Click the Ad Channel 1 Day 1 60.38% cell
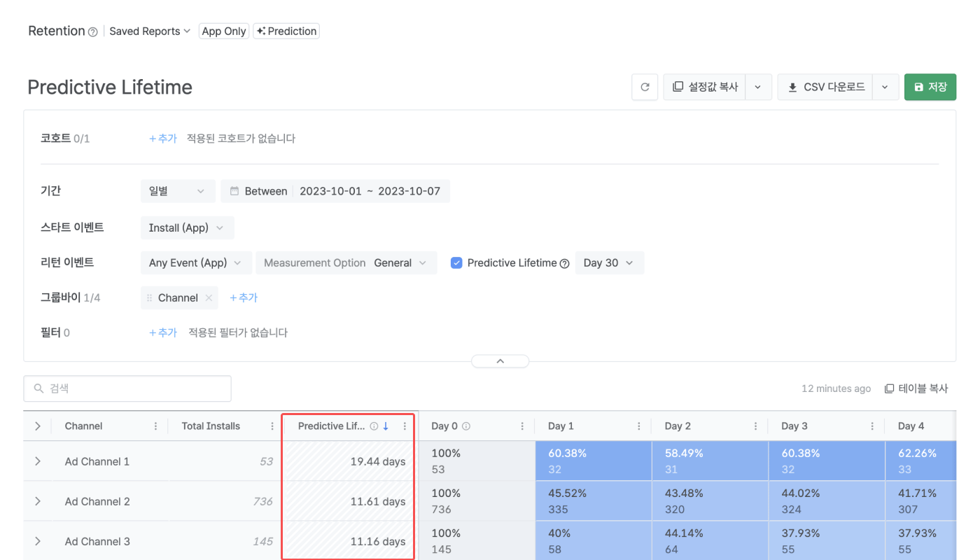980x560 pixels. click(594, 461)
